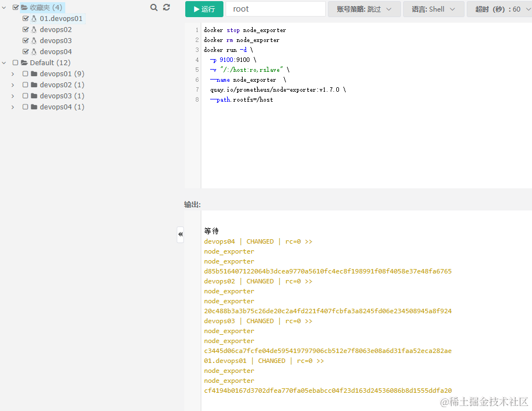Click code line with quay.io/prometheus/node-exporter:v1.7.0
Screen dimensions: 532x411
278,90
